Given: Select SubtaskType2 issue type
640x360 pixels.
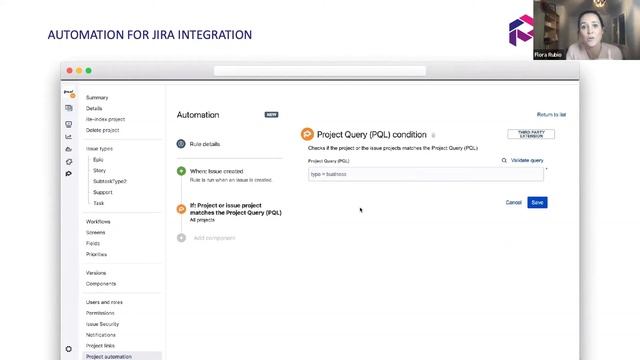Looking at the screenshot, I should pos(110,181).
